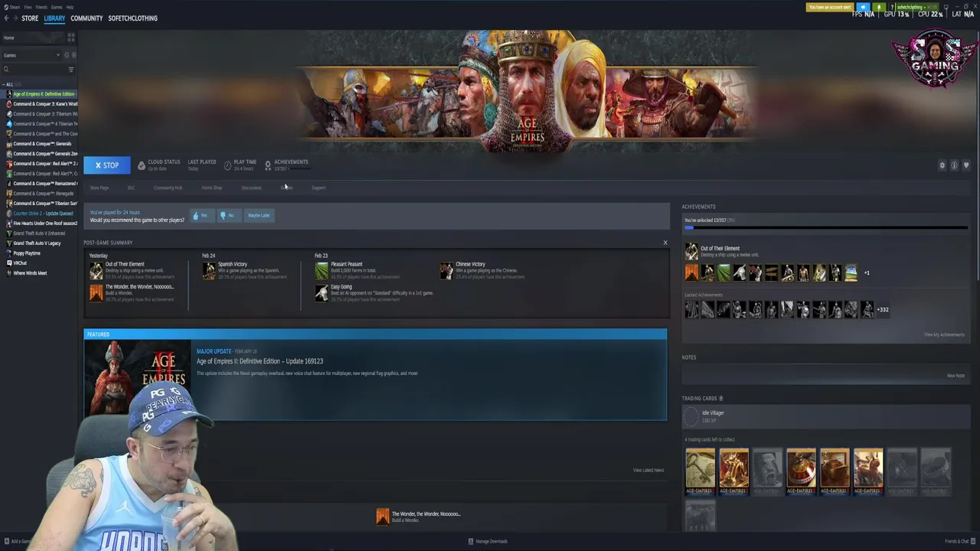Open the Community Hub link
Image resolution: width=980 pixels, height=551 pixels.
point(168,188)
